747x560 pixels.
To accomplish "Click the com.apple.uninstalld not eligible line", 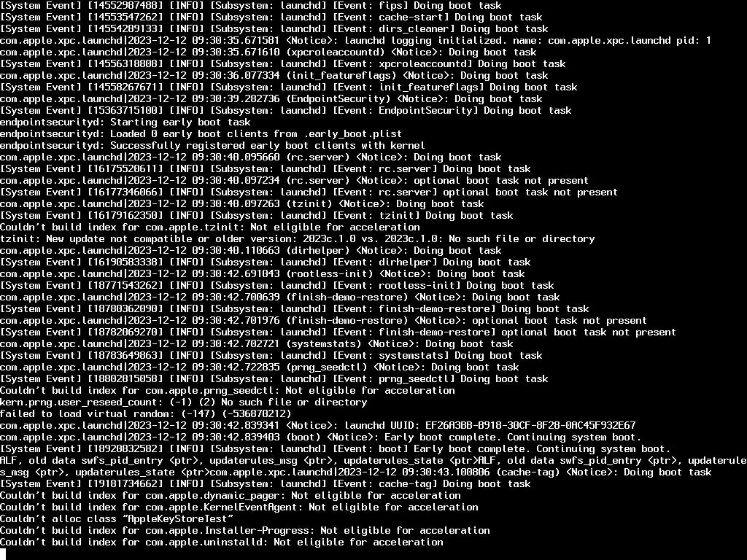I will click(x=222, y=542).
